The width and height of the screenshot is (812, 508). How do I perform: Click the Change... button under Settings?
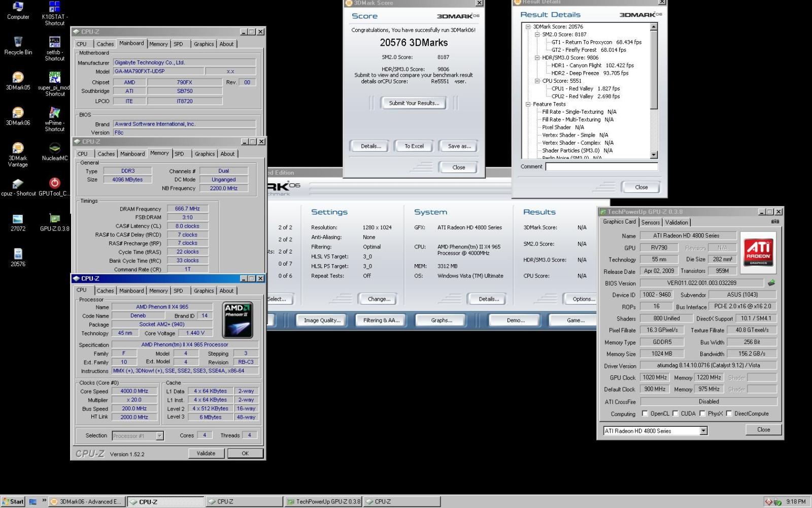tap(379, 299)
